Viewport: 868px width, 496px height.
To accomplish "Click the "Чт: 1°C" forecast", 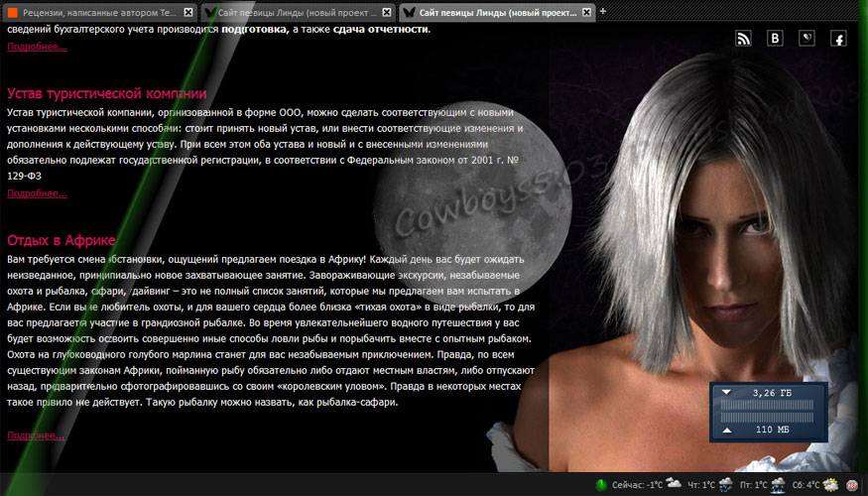I will coord(701,485).
